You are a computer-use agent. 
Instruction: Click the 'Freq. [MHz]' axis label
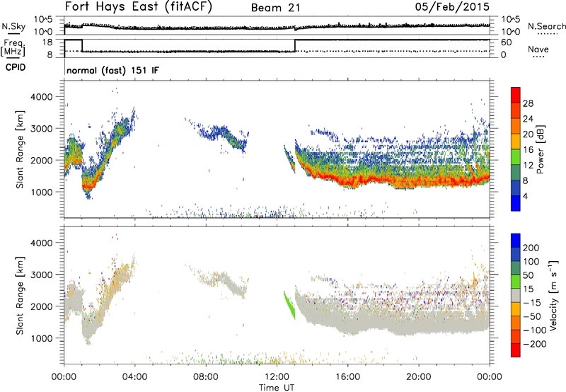(13, 47)
